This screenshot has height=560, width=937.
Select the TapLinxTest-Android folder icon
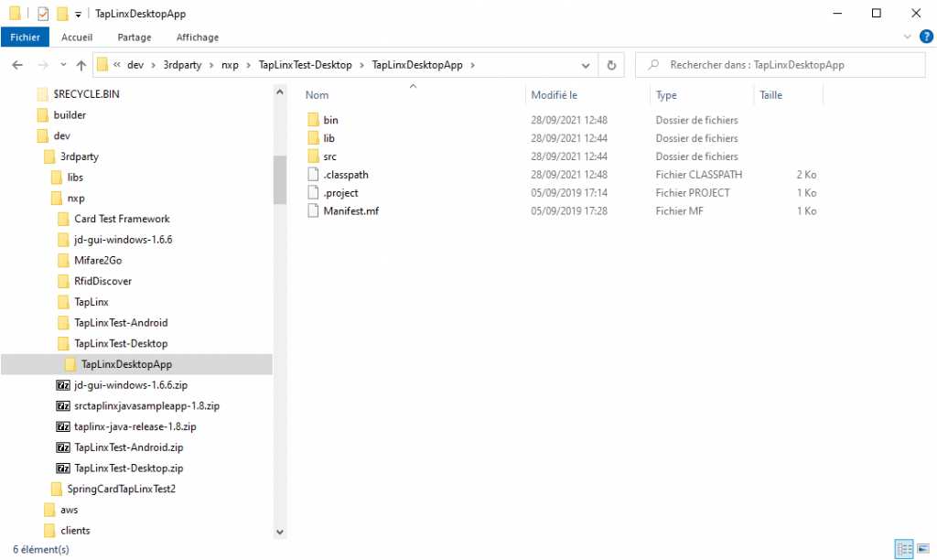pos(63,323)
